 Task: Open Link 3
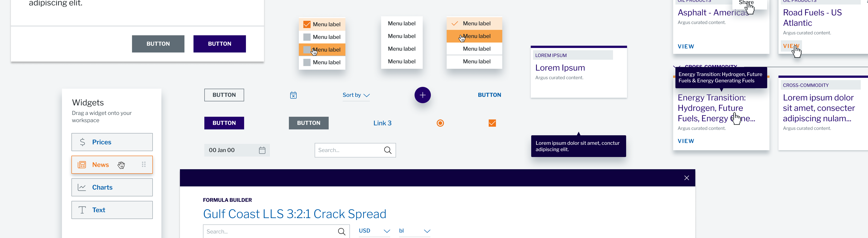(382, 123)
